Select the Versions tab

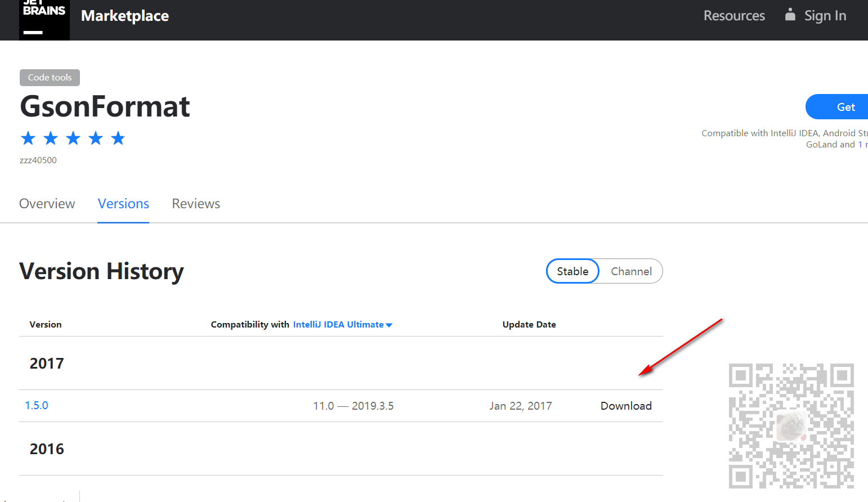[123, 204]
